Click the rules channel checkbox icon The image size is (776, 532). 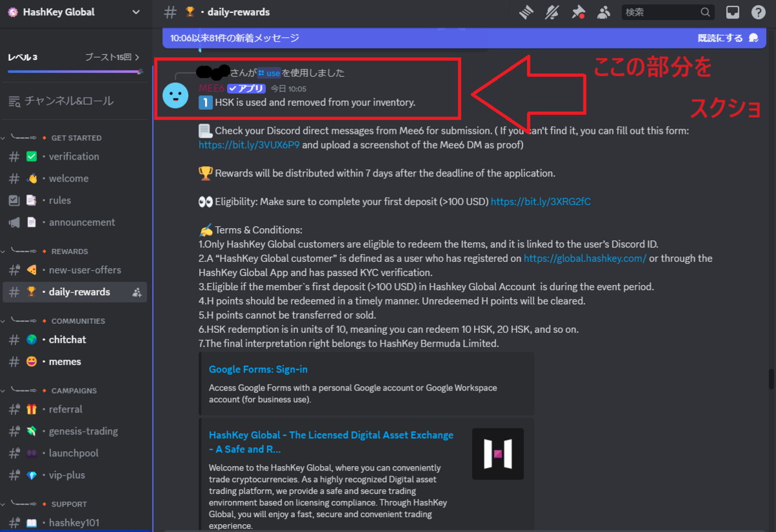pos(14,200)
